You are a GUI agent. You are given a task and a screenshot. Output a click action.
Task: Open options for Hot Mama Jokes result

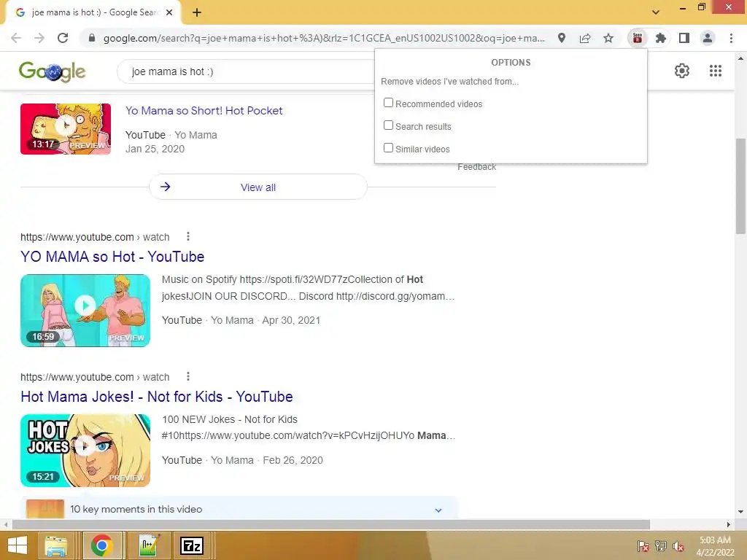point(188,377)
